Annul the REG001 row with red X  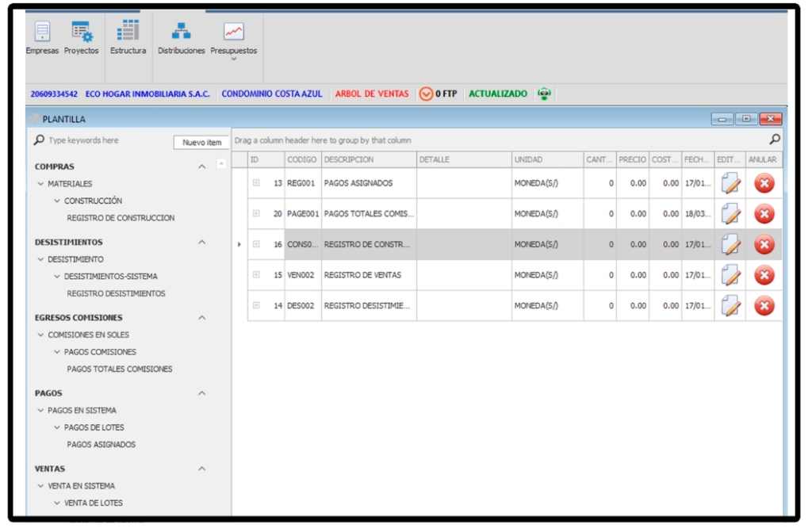pos(764,183)
